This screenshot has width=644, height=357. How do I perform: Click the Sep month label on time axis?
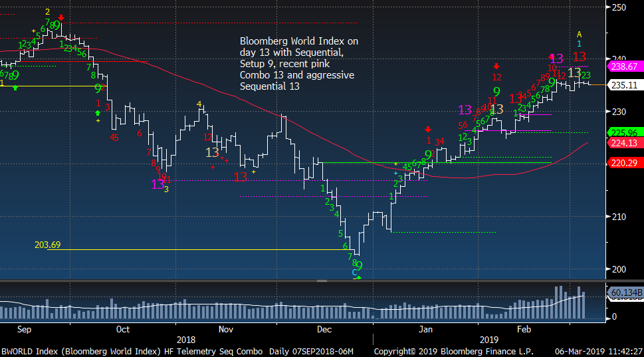[24, 330]
